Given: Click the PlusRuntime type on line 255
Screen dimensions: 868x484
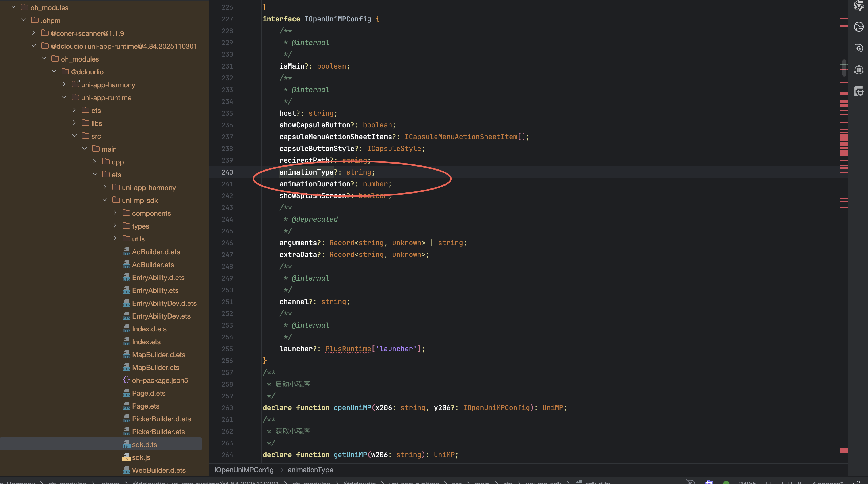Looking at the screenshot, I should coord(348,349).
